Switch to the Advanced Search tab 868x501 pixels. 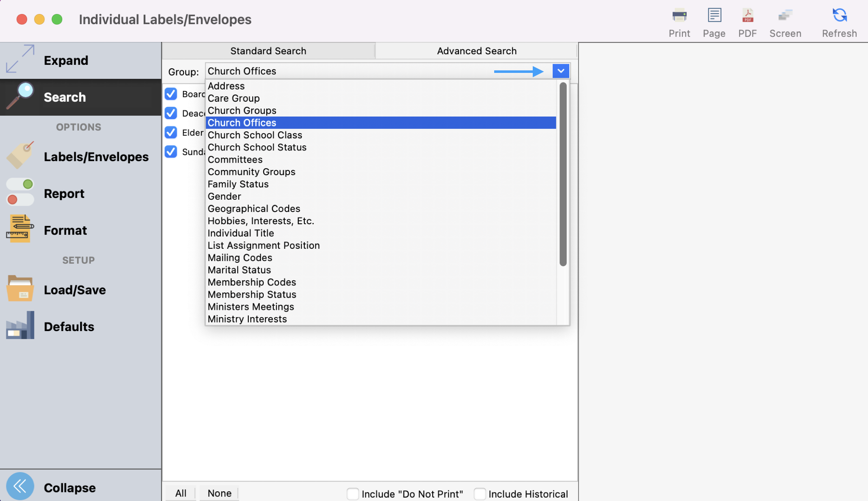pos(476,50)
